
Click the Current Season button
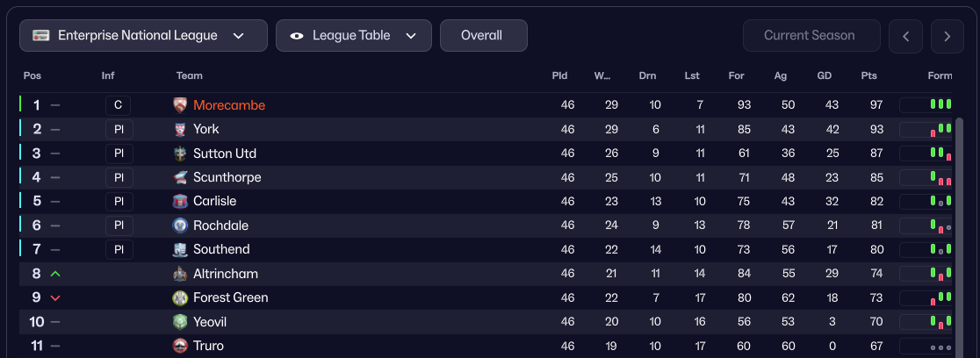pyautogui.click(x=811, y=36)
